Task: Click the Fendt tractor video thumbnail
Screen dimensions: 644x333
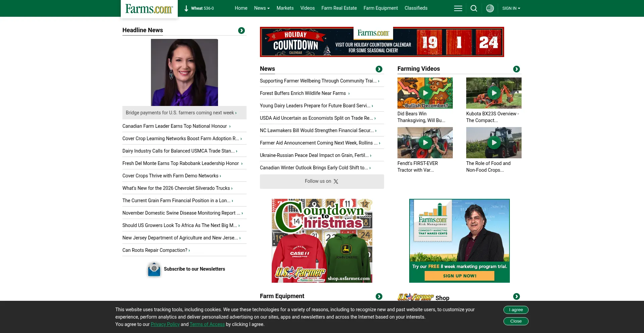Action: [425, 143]
